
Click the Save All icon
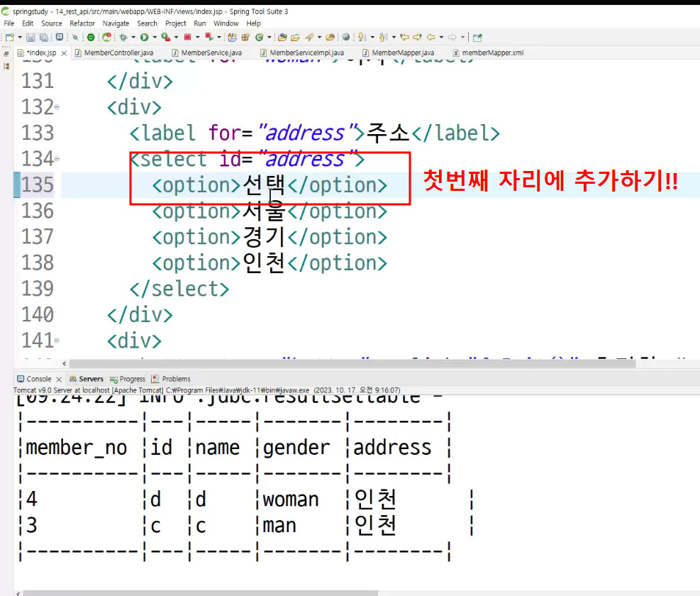(44, 38)
